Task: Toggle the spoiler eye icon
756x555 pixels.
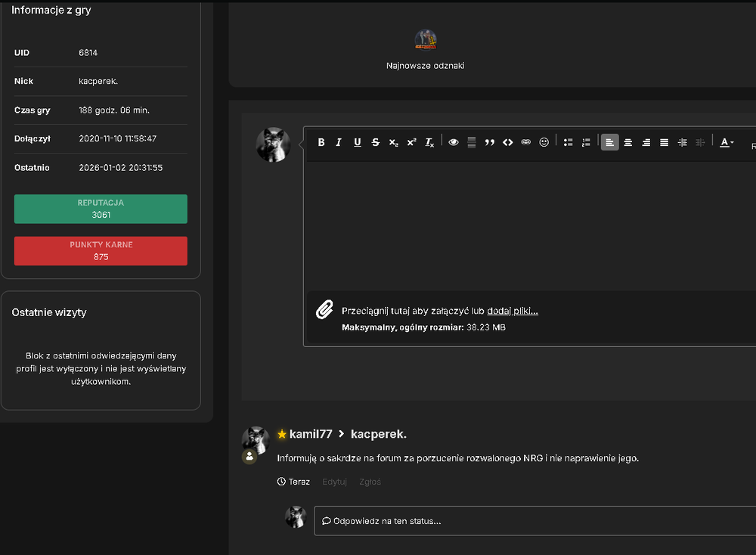Action: 454,142
